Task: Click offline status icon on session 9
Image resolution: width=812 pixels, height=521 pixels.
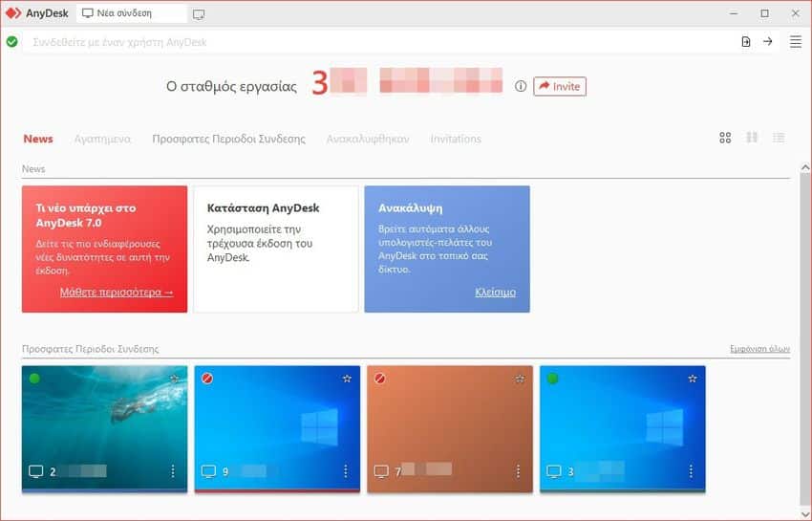Action: click(207, 379)
